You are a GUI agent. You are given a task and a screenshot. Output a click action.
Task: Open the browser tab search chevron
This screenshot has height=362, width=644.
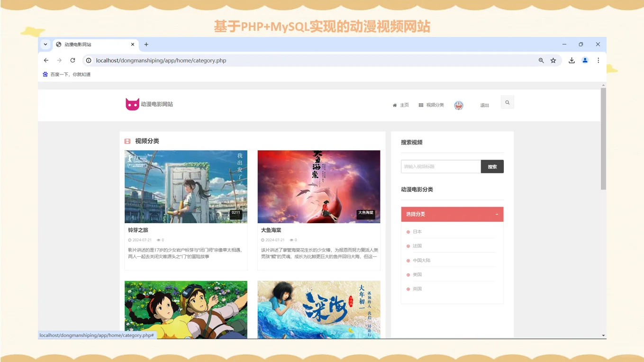click(45, 44)
